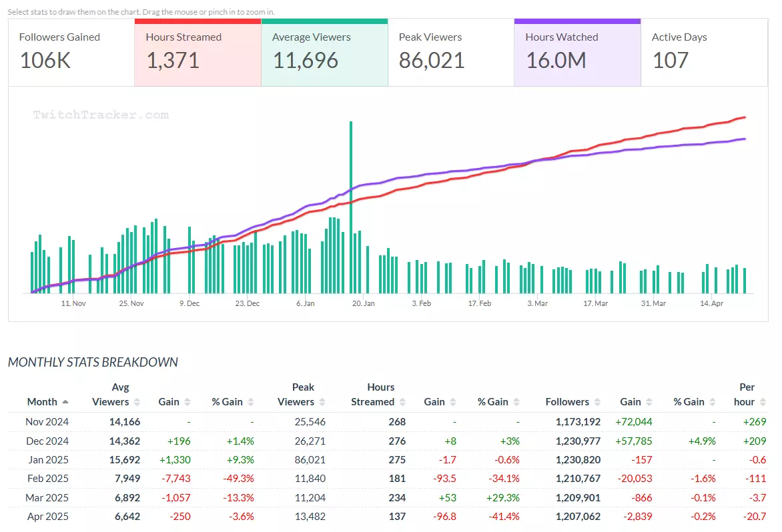The height and width of the screenshot is (532, 782).
Task: Click the followers value '1,173,192'
Action: [x=578, y=422]
